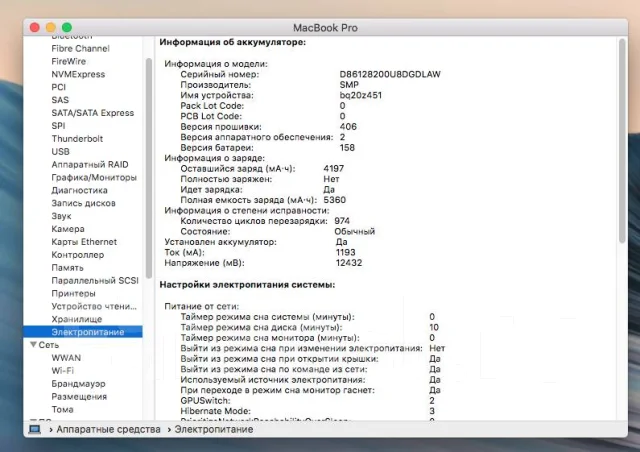
Task: Click Полностью заряжен value Нет
Action: tap(331, 179)
